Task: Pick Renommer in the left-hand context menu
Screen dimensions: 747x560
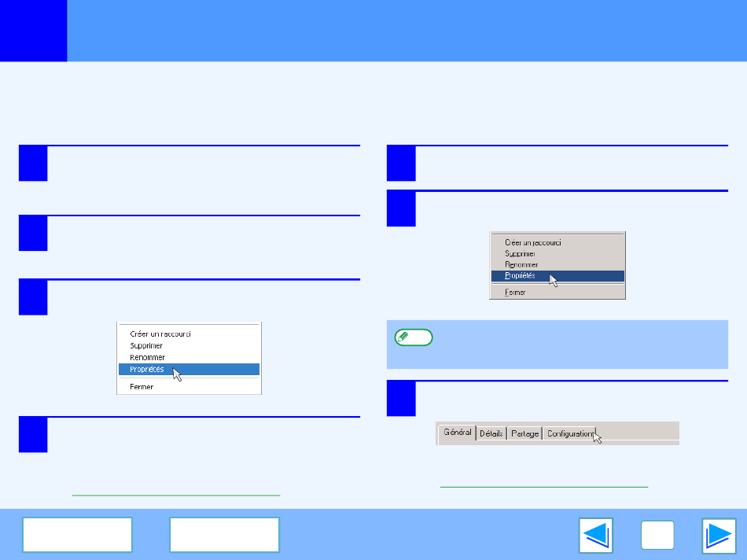Action: pos(148,357)
